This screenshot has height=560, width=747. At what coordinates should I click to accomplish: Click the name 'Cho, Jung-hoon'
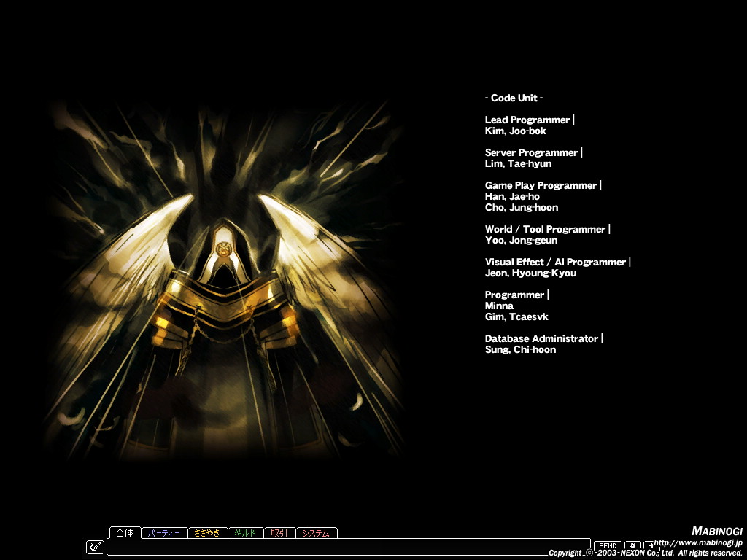click(x=522, y=207)
